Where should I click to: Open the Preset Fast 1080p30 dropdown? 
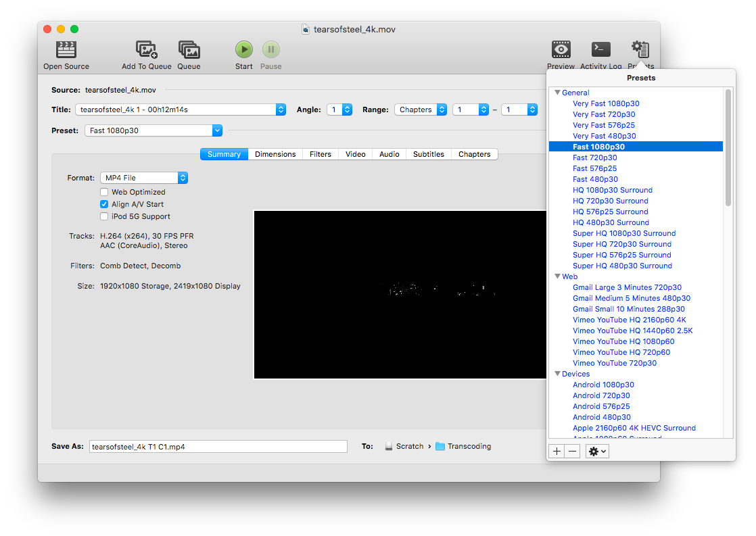[153, 130]
